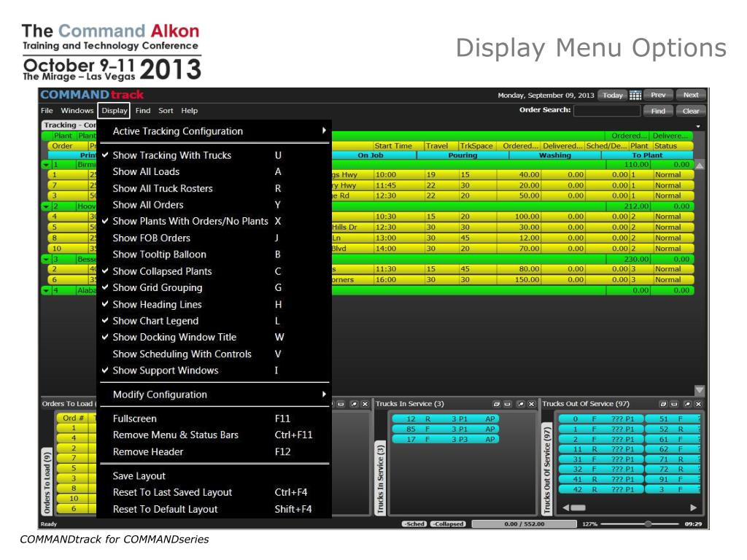747x560 pixels.
Task: Click tracking grid scroll-up arrow
Action: [700, 166]
